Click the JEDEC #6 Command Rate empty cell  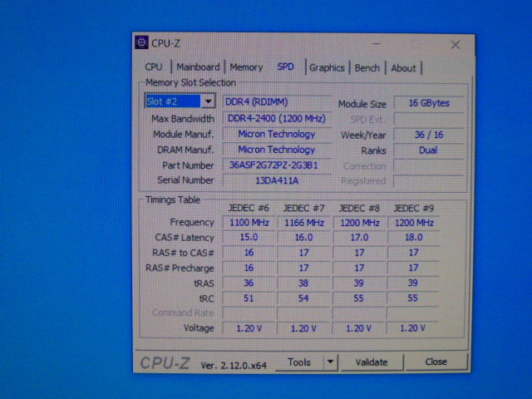pos(249,313)
